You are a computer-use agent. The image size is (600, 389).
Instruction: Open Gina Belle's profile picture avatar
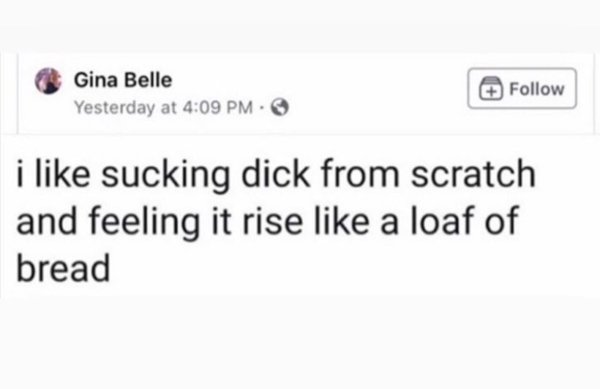[48, 81]
